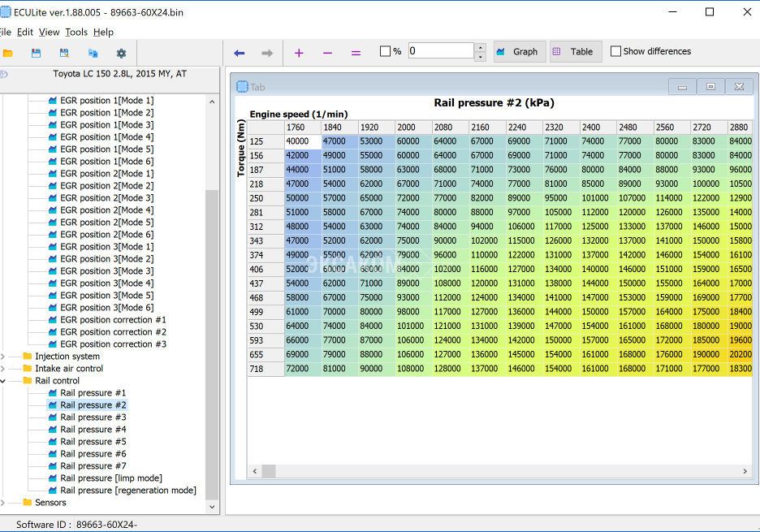The width and height of the screenshot is (760, 532).
Task: Select Rail pressure [limp mode] in tree
Action: [110, 478]
